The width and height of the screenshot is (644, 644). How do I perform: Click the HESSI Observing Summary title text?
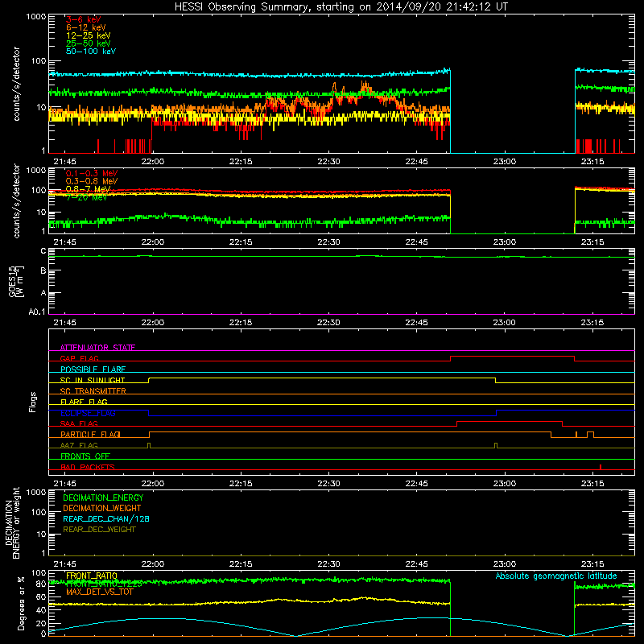pyautogui.click(x=341, y=6)
